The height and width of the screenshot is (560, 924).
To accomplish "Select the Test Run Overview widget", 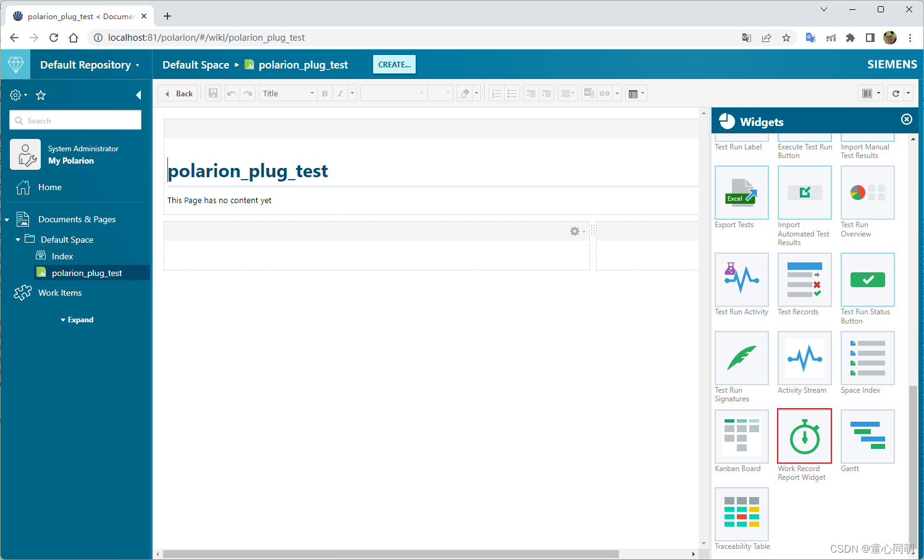I will click(868, 193).
